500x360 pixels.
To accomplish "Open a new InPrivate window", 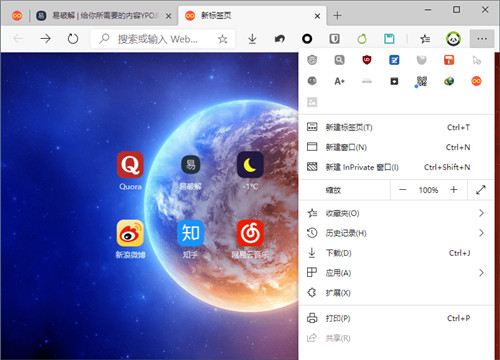I will pos(396,167).
